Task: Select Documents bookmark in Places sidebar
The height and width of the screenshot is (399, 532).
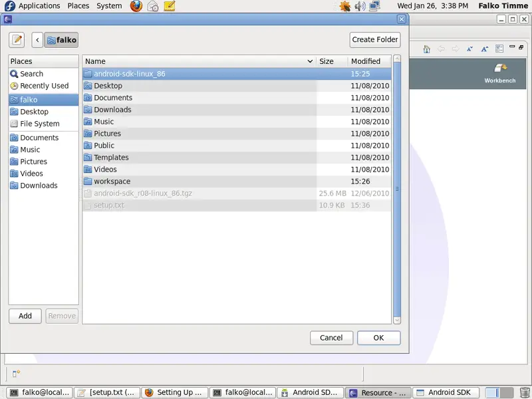Action: pos(43,138)
